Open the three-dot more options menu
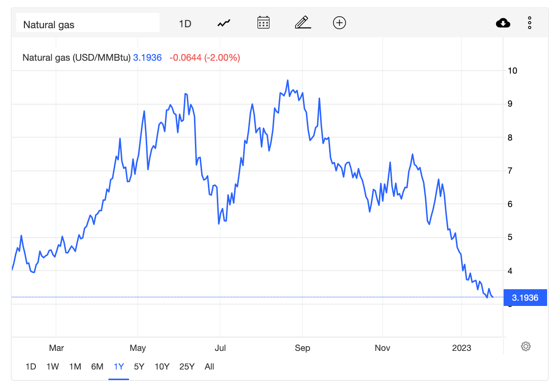The image size is (560, 392). (x=529, y=23)
